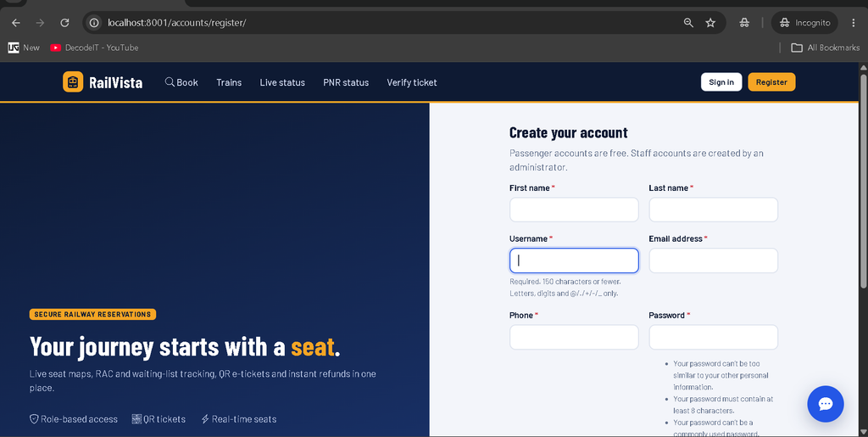Click the SECURE RAILWAY RESERVATIONS badge

92,314
